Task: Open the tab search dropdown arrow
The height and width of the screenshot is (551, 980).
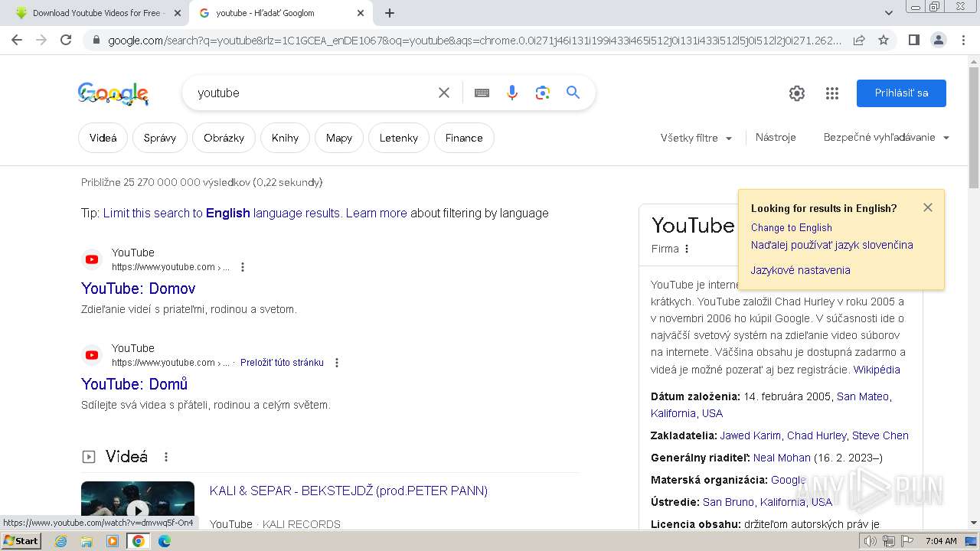Action: coord(889,13)
